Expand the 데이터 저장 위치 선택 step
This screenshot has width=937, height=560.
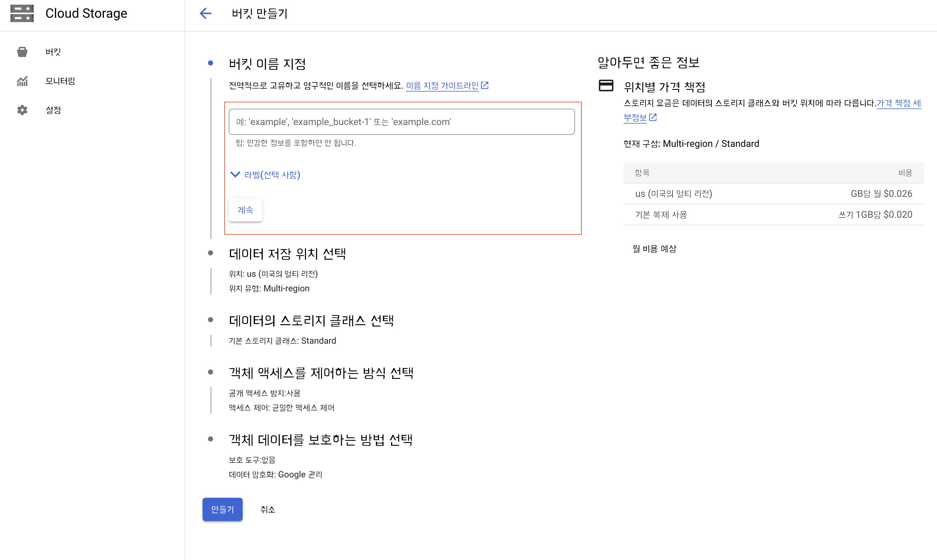click(287, 254)
